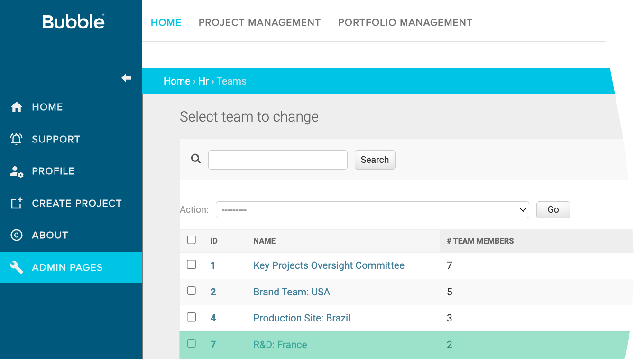Check the checkbox for Brand Team: USA
This screenshot has width=644, height=359.
coord(191,291)
